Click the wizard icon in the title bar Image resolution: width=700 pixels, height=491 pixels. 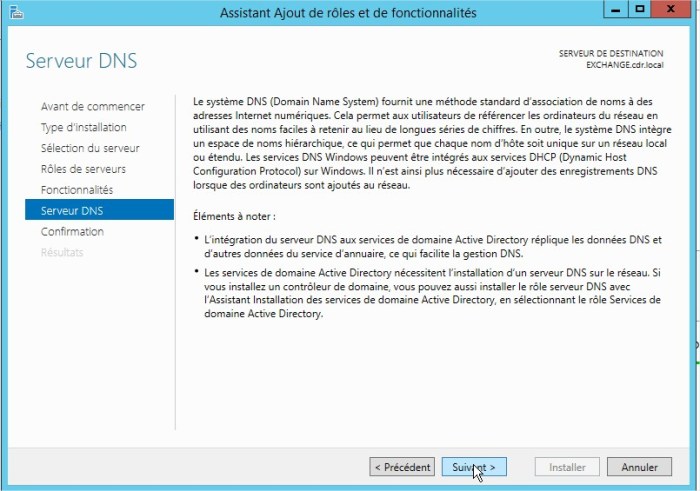(16, 12)
